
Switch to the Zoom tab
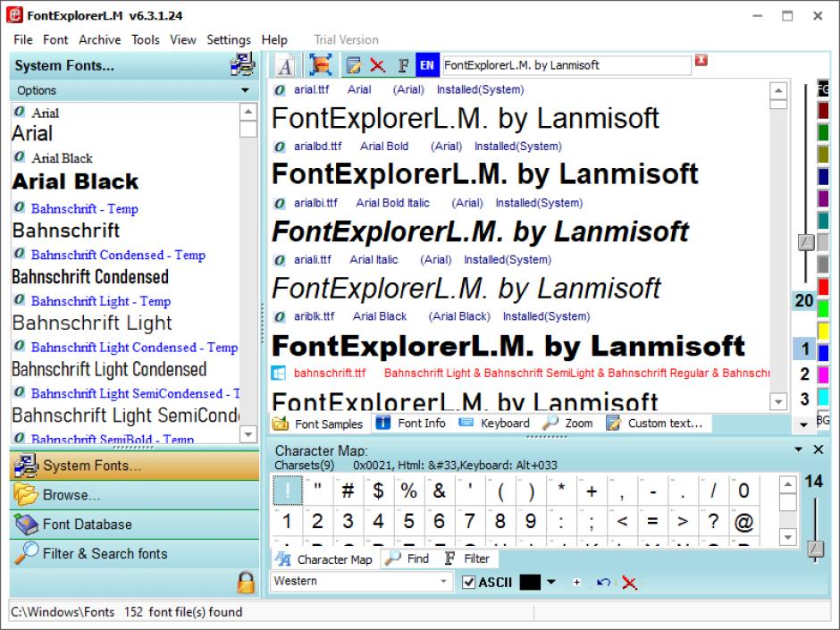pos(567,424)
